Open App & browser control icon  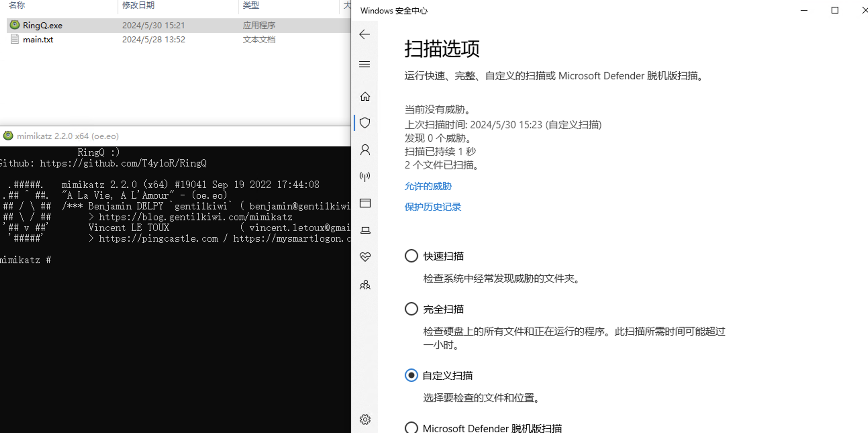point(365,203)
